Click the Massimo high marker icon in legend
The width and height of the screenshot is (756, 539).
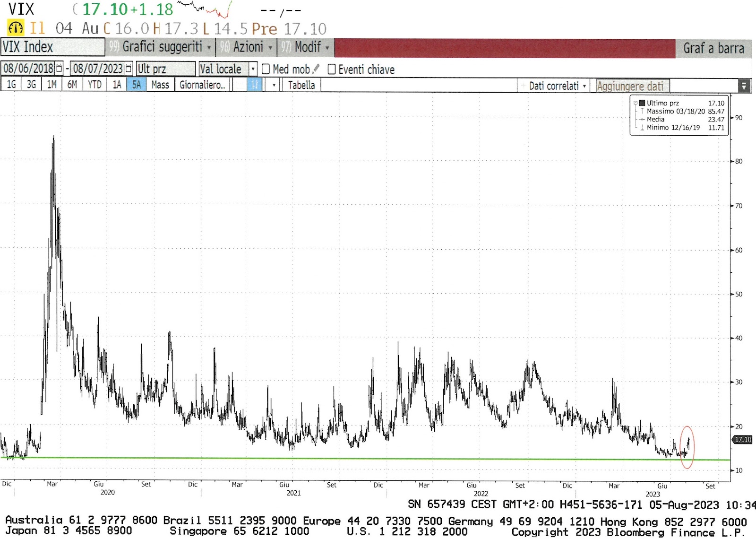642,111
